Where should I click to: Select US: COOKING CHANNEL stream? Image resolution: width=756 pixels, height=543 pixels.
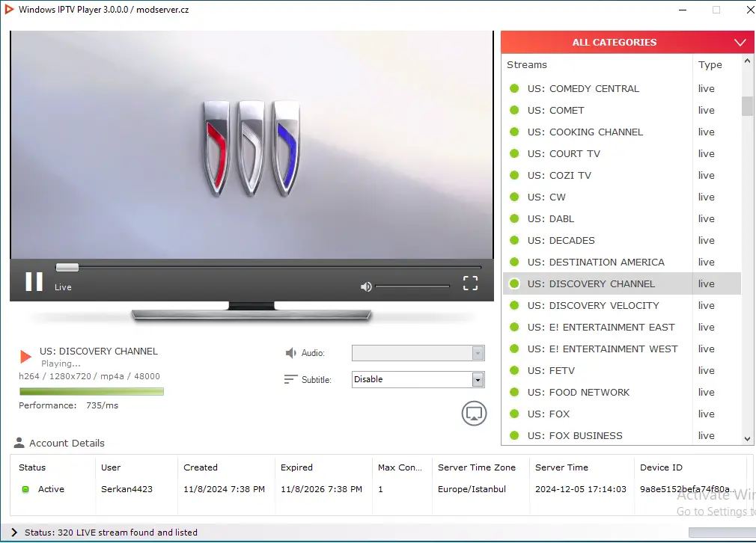pyautogui.click(x=621, y=132)
